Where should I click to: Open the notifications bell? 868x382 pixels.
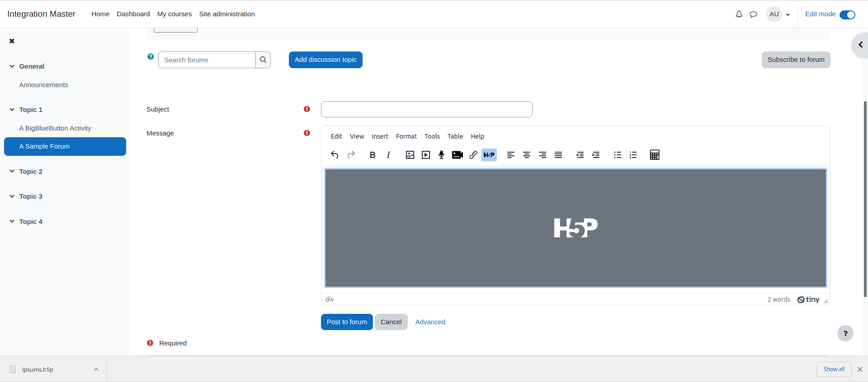pos(739,14)
